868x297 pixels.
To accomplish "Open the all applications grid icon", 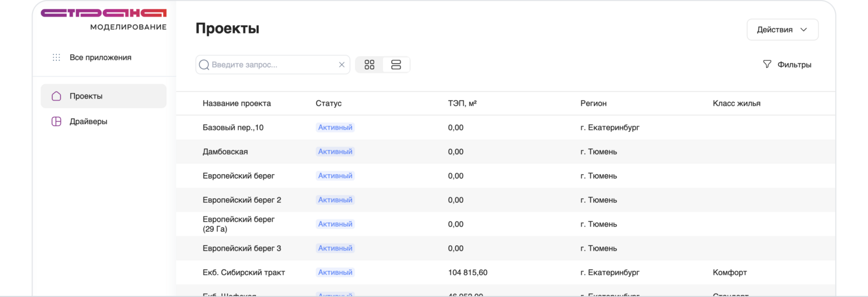I will point(56,57).
